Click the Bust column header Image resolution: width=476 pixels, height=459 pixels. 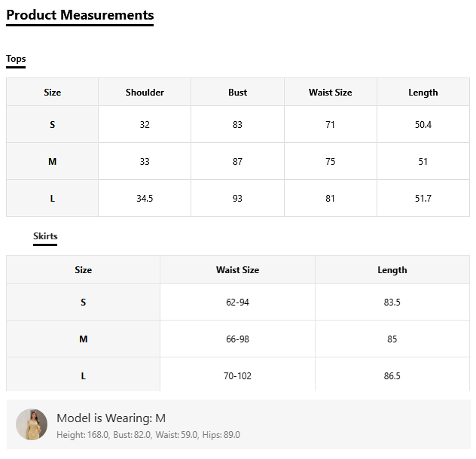(237, 93)
